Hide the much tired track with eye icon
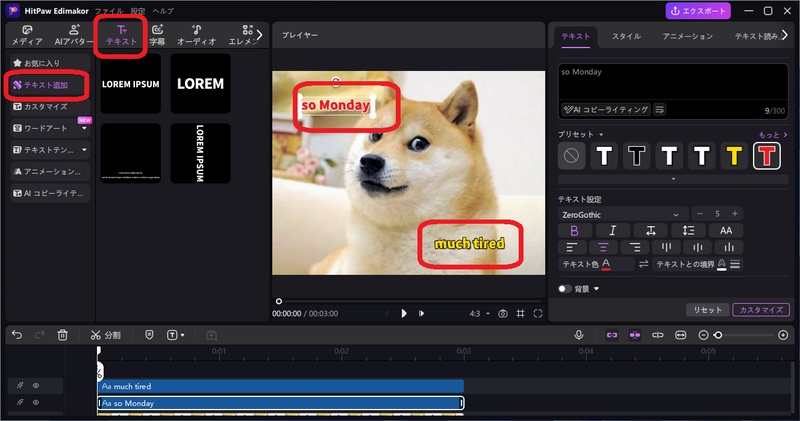The width and height of the screenshot is (800, 421). (36, 386)
